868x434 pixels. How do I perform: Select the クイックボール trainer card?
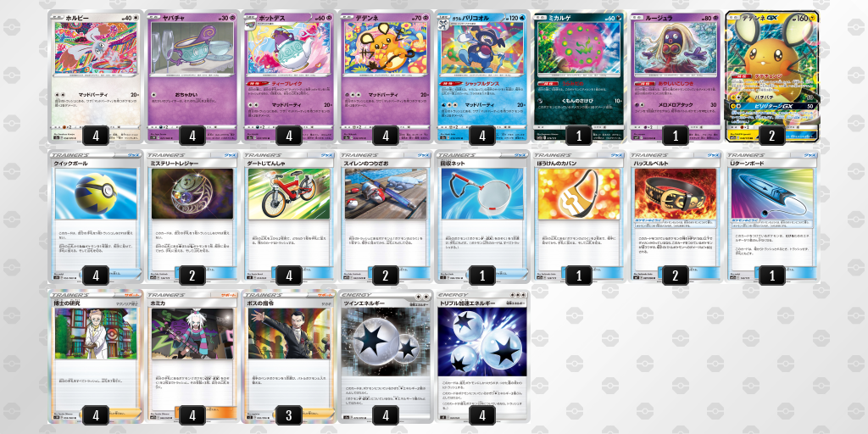click(95, 216)
